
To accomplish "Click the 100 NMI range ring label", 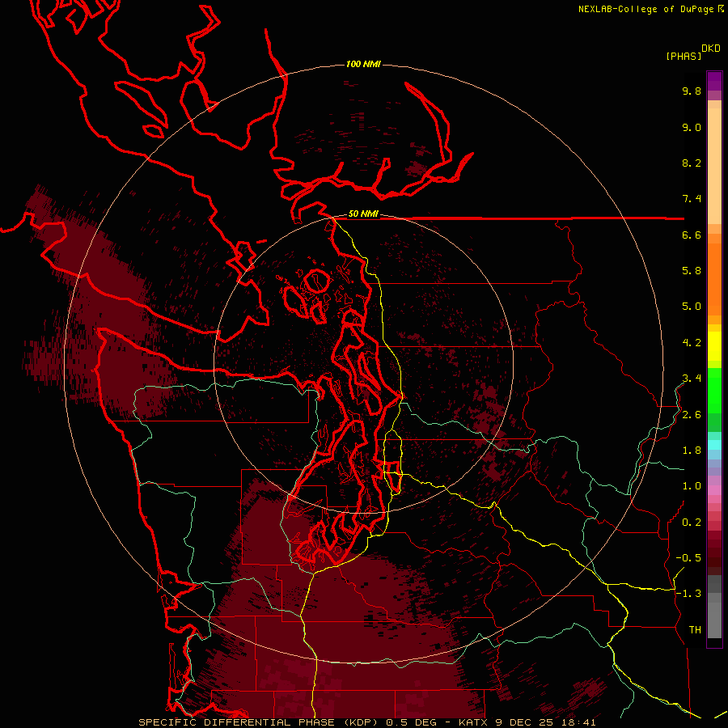I will click(363, 64).
